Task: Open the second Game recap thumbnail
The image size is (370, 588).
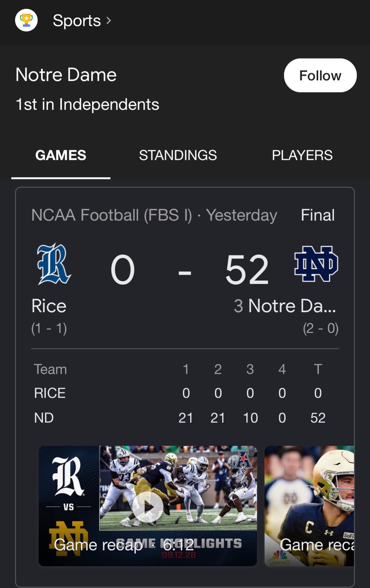Action: (309, 506)
